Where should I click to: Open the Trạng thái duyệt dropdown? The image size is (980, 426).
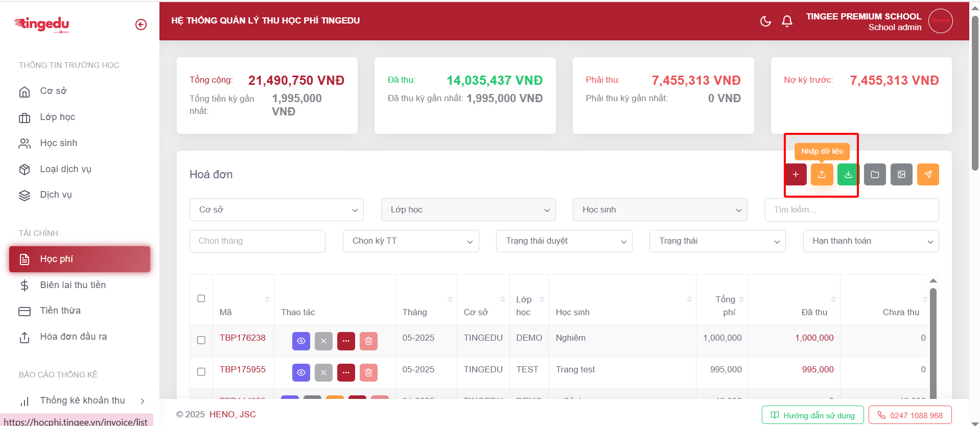(564, 241)
